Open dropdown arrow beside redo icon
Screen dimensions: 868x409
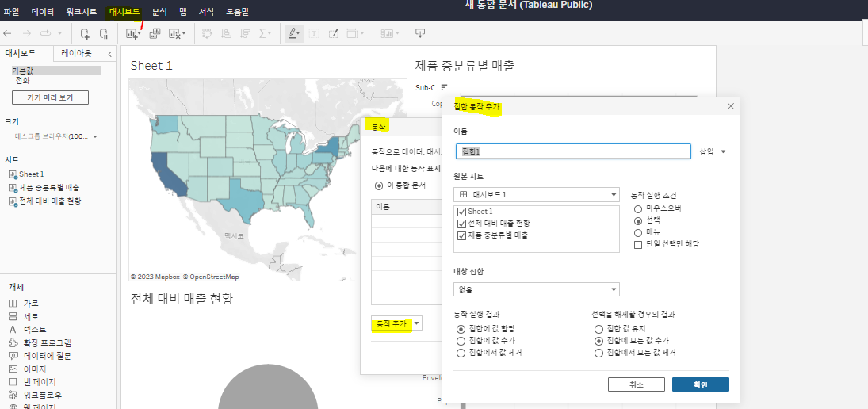(x=59, y=34)
